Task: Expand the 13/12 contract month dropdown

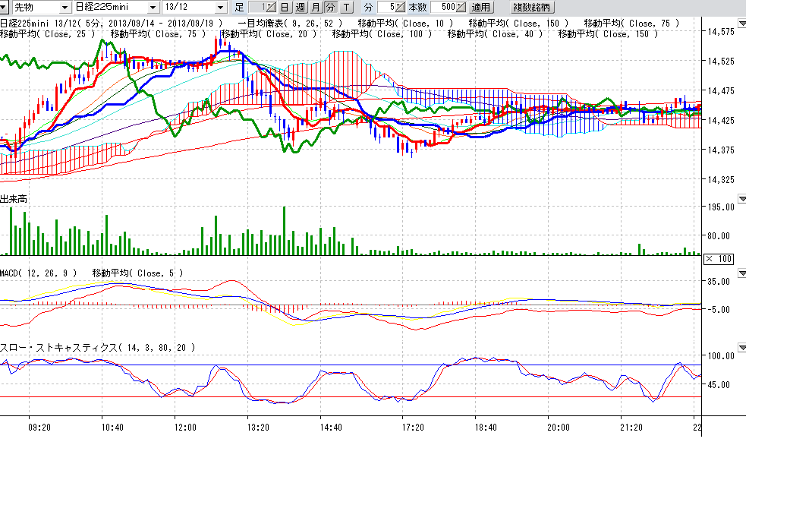Action: coord(221,7)
